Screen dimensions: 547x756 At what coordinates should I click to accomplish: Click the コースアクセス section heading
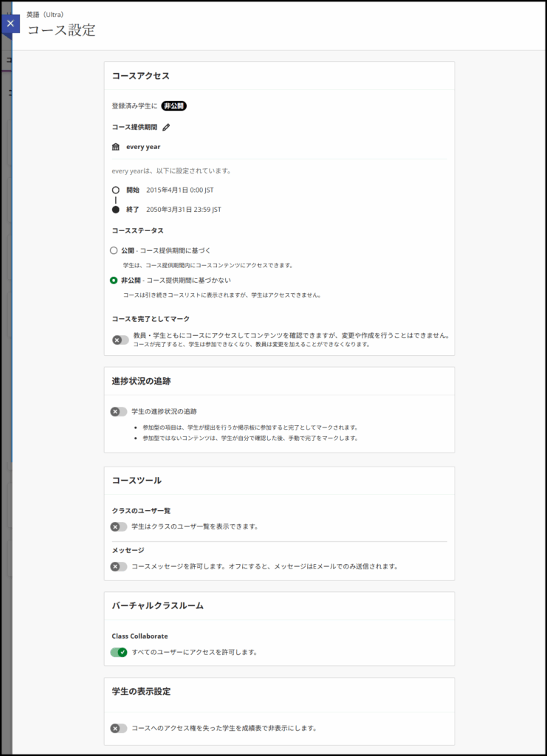140,76
